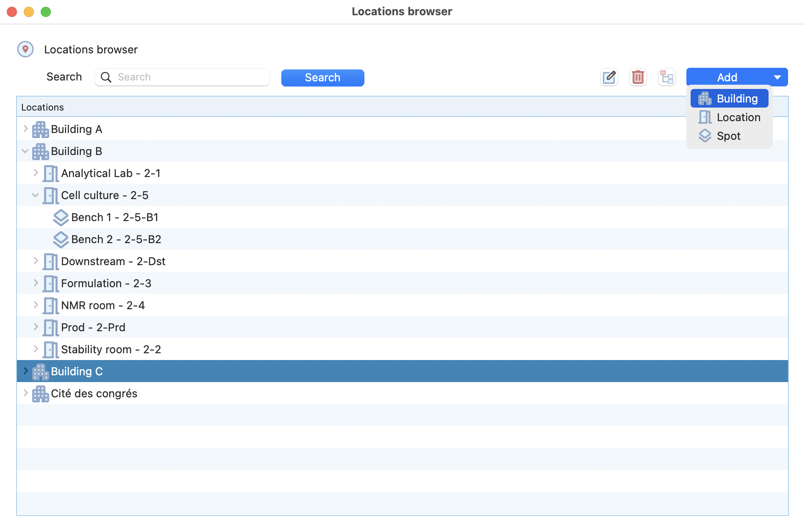This screenshot has height=532, width=805.
Task: Click the layers icon beside Bench 2
Action: (x=61, y=239)
